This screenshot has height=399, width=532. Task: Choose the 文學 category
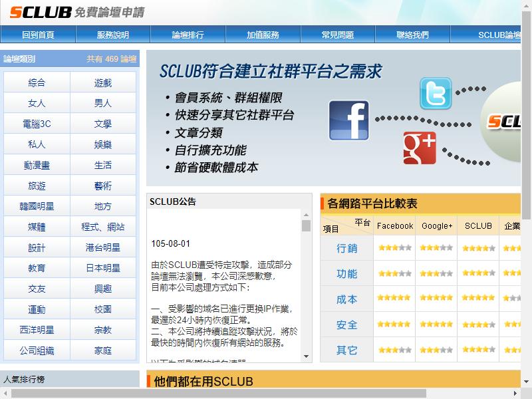tap(103, 124)
